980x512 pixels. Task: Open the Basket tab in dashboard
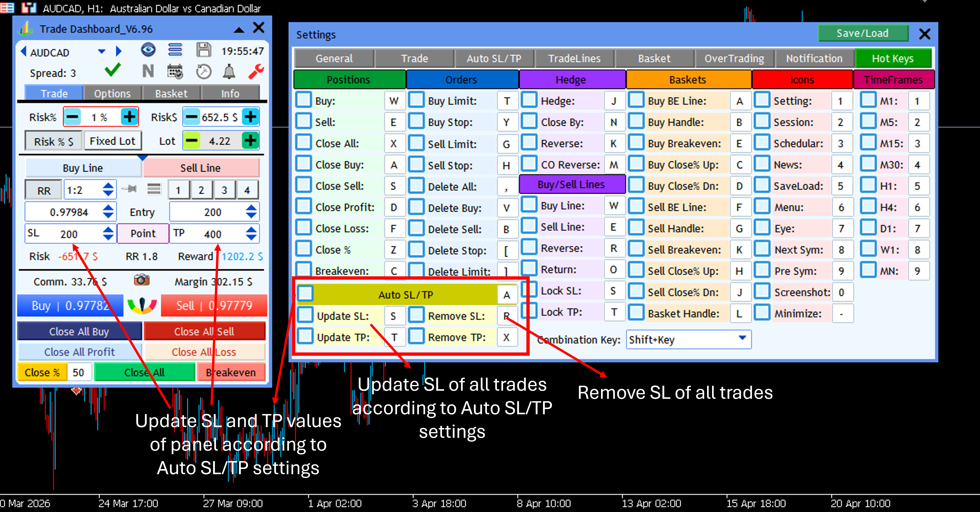tap(171, 93)
